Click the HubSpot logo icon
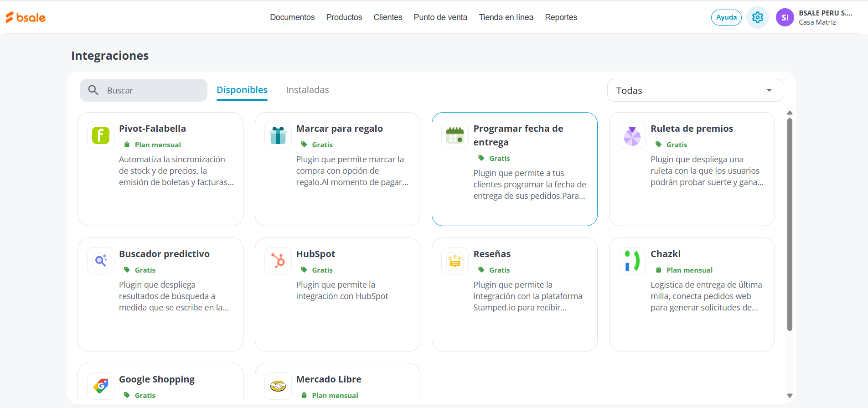The image size is (868, 408). click(278, 261)
